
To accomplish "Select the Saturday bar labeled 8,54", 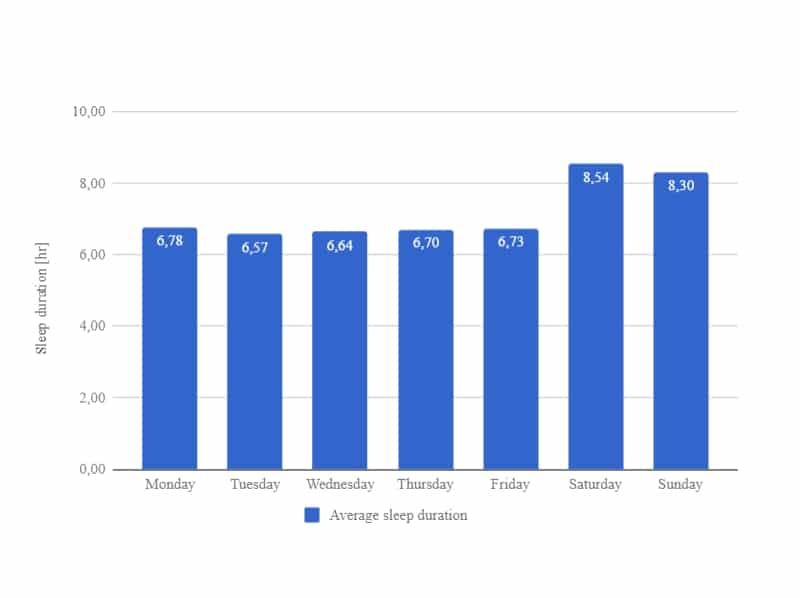I will (596, 317).
